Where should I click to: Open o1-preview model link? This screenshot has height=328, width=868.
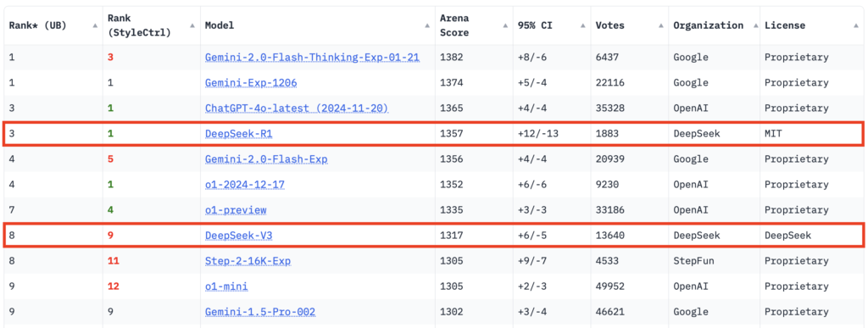(x=236, y=210)
